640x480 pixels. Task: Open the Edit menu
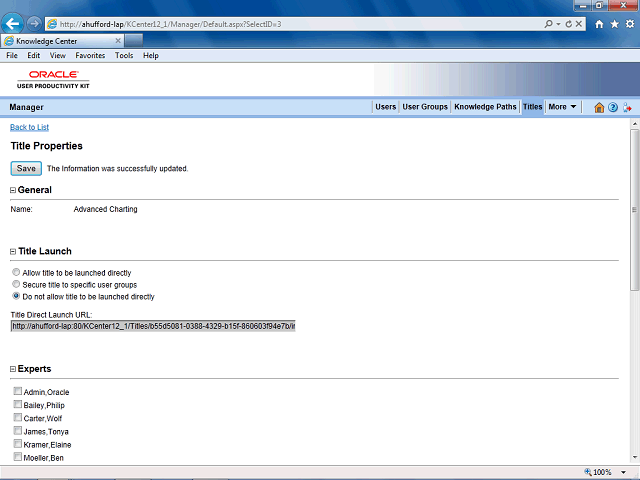click(x=33, y=56)
